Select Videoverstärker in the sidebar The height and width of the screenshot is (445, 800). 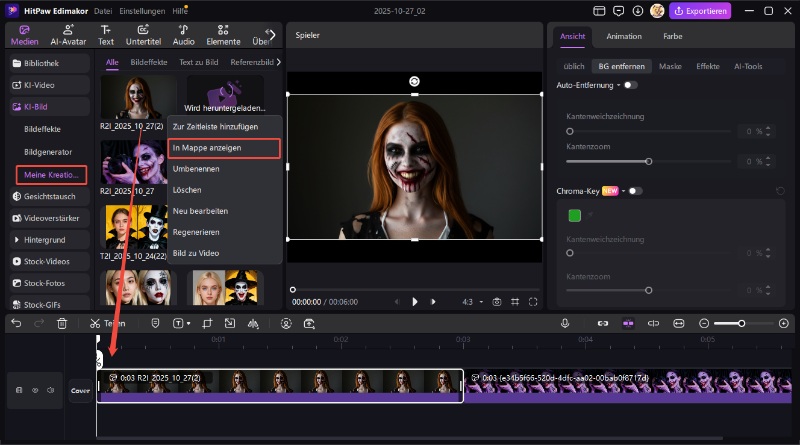tap(49, 218)
